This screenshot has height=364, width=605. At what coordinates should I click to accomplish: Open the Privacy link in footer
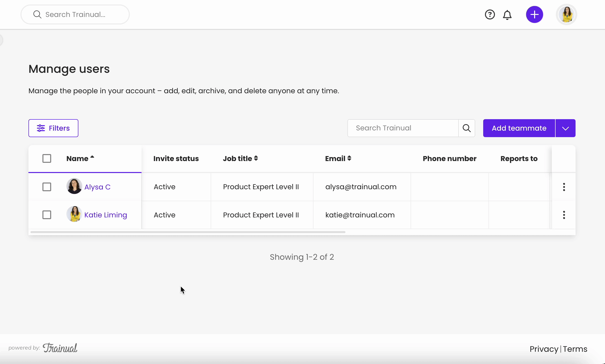(x=544, y=349)
